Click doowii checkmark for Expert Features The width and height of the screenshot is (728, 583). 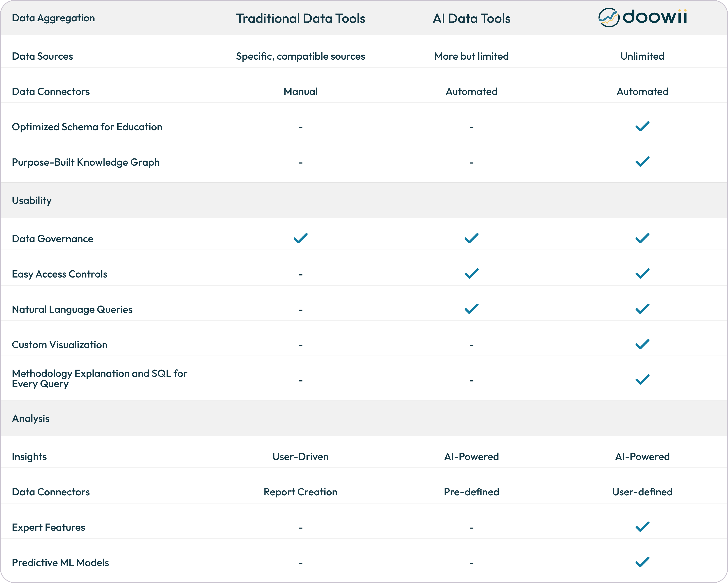[x=642, y=527]
